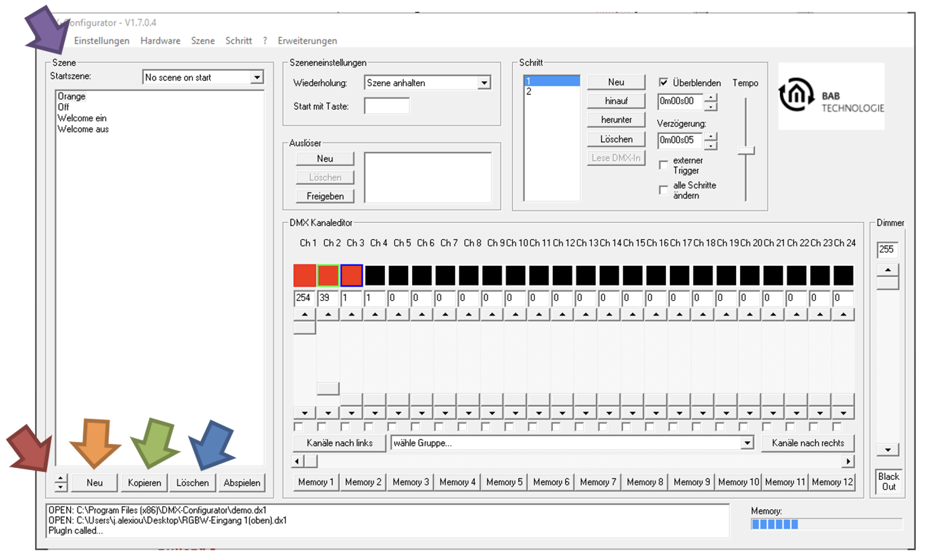Click the Ch 2 green-bordered swatch
Image resolution: width=927 pixels, height=560 pixels.
tap(328, 275)
